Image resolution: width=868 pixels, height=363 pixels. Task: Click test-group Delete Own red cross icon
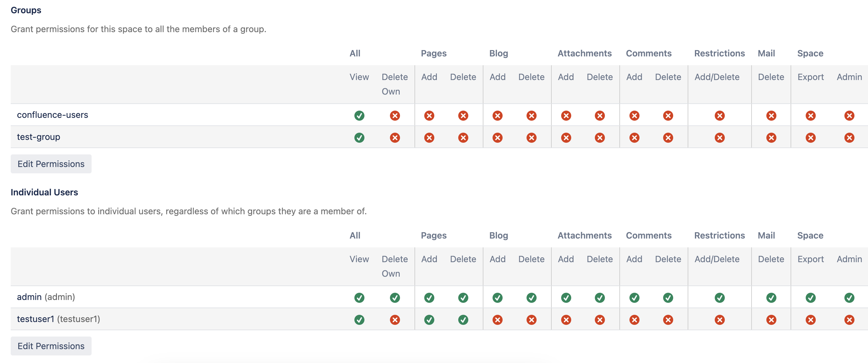[395, 138]
